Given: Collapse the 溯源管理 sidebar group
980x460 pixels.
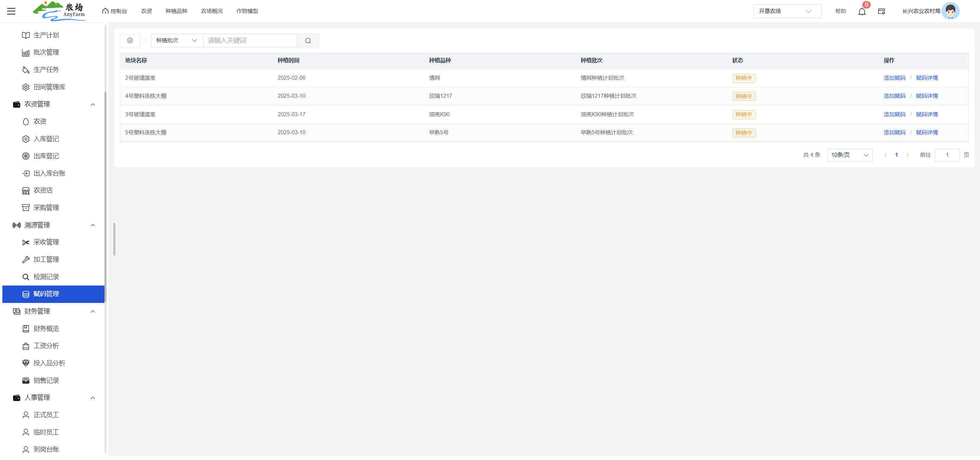Looking at the screenshot, I should tap(93, 225).
